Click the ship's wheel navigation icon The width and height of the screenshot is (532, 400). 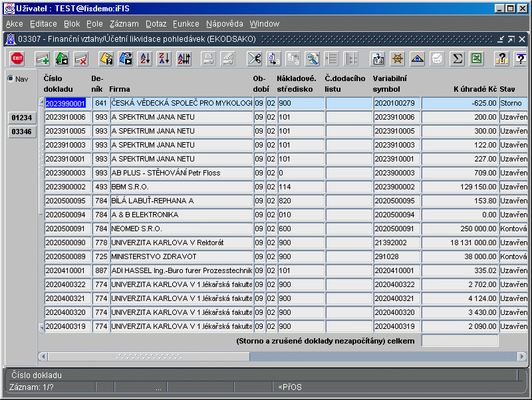point(398,59)
